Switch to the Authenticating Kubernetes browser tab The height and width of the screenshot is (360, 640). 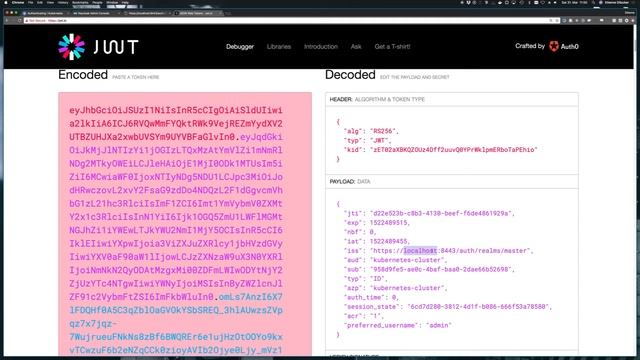(x=45, y=13)
